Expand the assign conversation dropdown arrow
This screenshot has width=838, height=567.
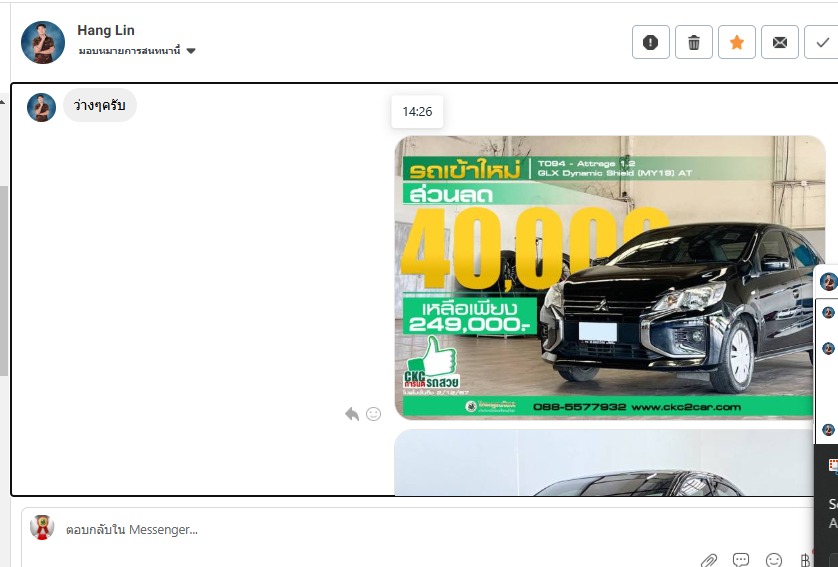(x=191, y=51)
